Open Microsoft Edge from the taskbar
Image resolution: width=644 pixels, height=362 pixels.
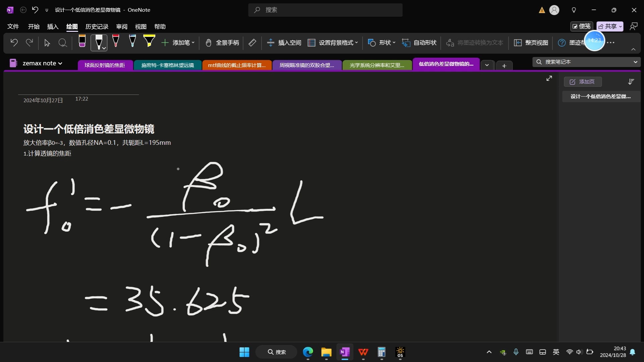(x=308, y=352)
